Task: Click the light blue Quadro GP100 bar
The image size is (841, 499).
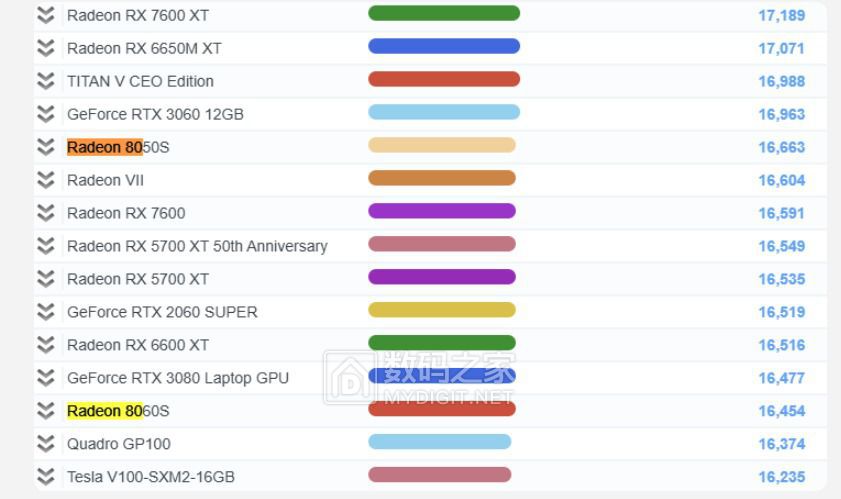Action: pyautogui.click(x=440, y=442)
